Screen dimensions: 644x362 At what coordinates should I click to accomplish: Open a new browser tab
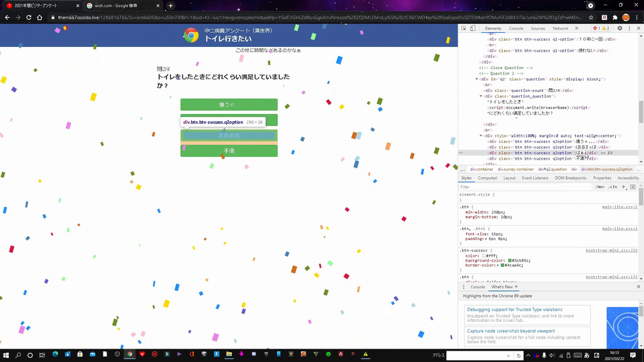tap(170, 6)
